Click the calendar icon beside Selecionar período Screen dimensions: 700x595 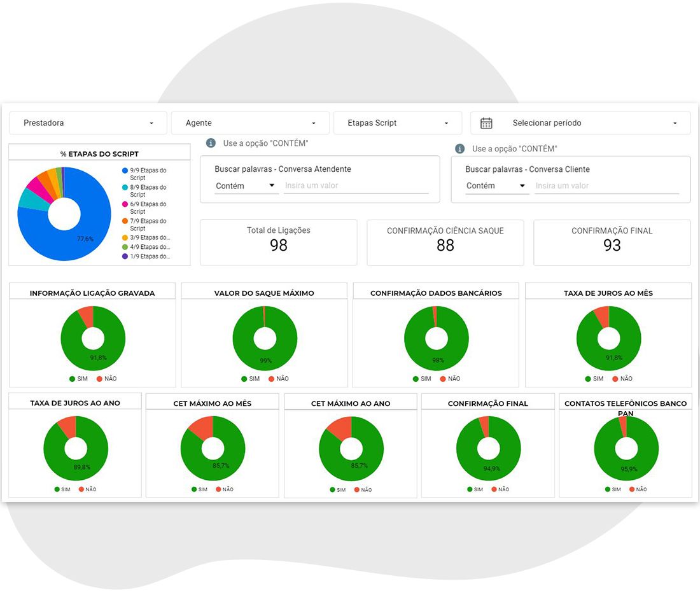click(x=486, y=123)
